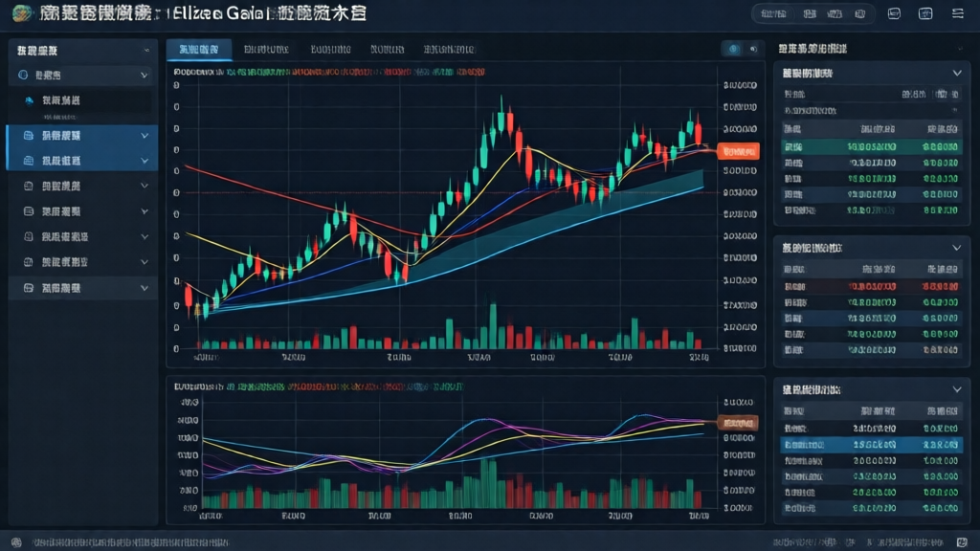The width and height of the screenshot is (980, 551).
Task: Collapse the top right-hand data panel using its chevron
Action: click(956, 73)
